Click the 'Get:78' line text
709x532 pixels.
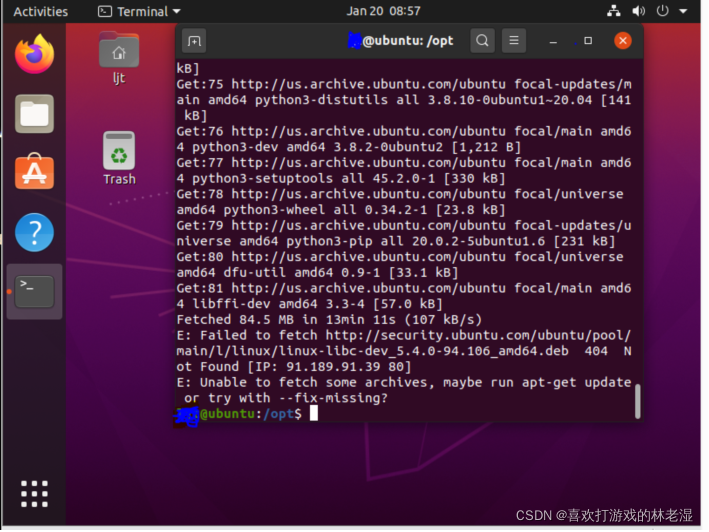coord(400,202)
